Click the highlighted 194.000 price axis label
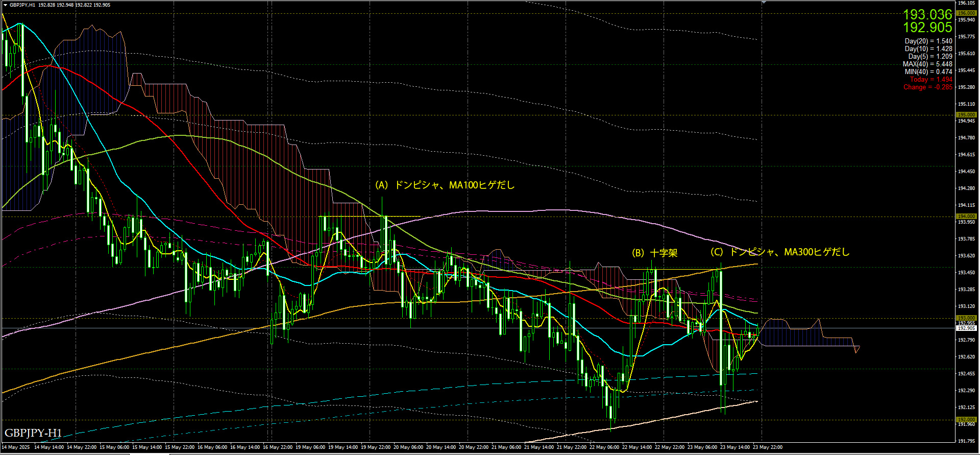The image size is (980, 455). (966, 217)
